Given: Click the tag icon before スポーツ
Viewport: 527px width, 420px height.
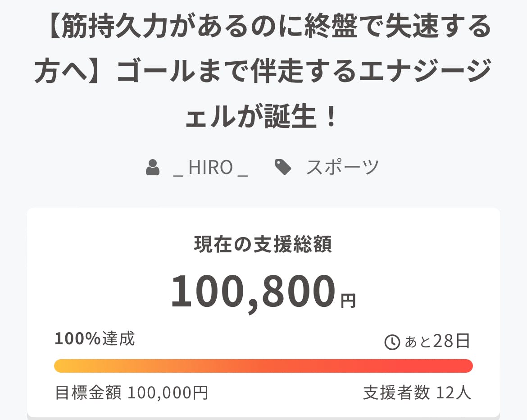Looking at the screenshot, I should 283,168.
